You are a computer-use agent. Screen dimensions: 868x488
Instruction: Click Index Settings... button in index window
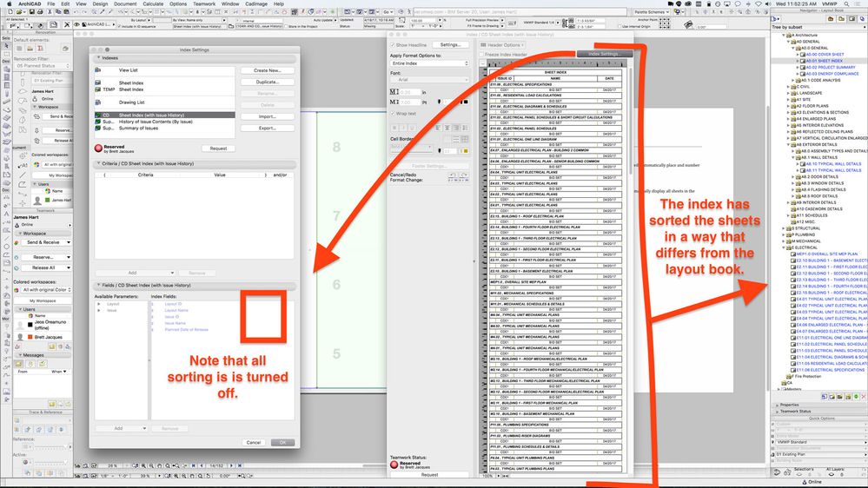603,54
